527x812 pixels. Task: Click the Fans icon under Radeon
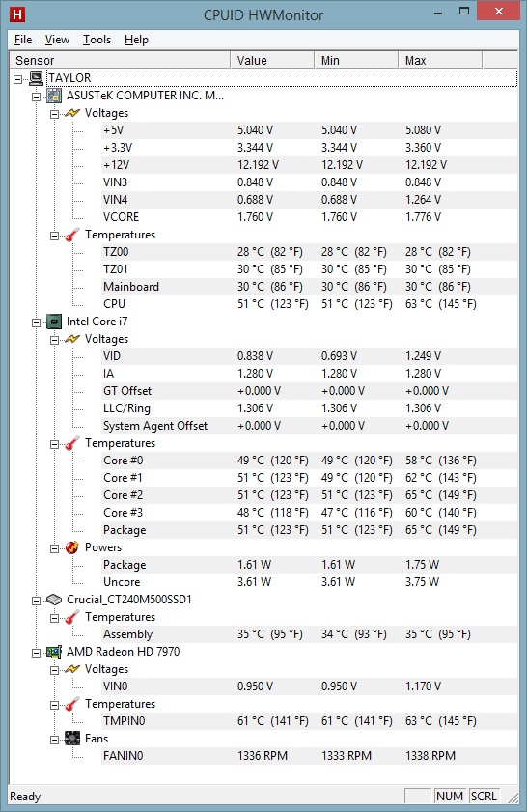click(72, 739)
